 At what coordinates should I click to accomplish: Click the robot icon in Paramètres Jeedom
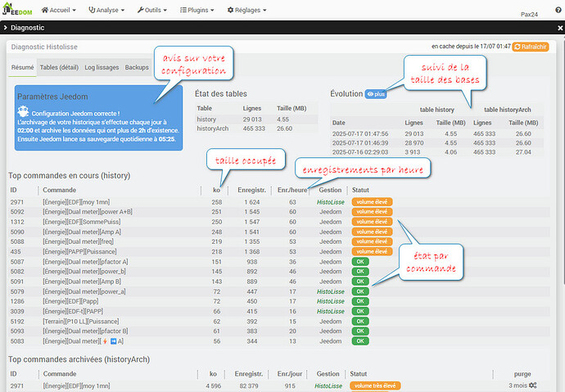click(24, 111)
